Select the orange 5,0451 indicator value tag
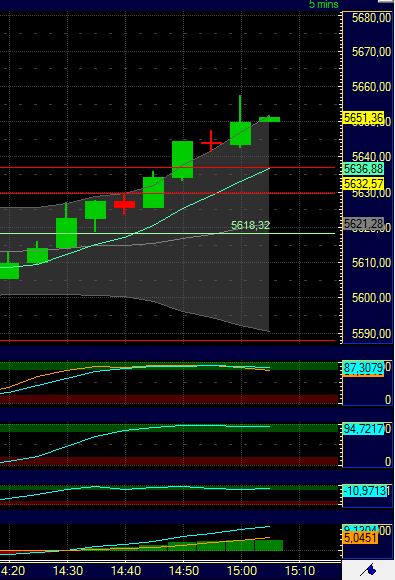This screenshot has width=395, height=580. [x=361, y=537]
